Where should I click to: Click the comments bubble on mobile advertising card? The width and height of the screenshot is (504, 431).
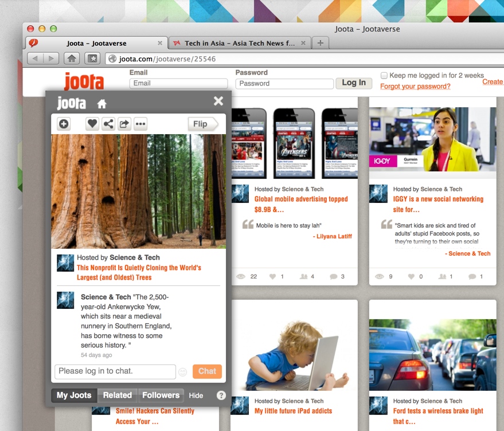point(334,276)
